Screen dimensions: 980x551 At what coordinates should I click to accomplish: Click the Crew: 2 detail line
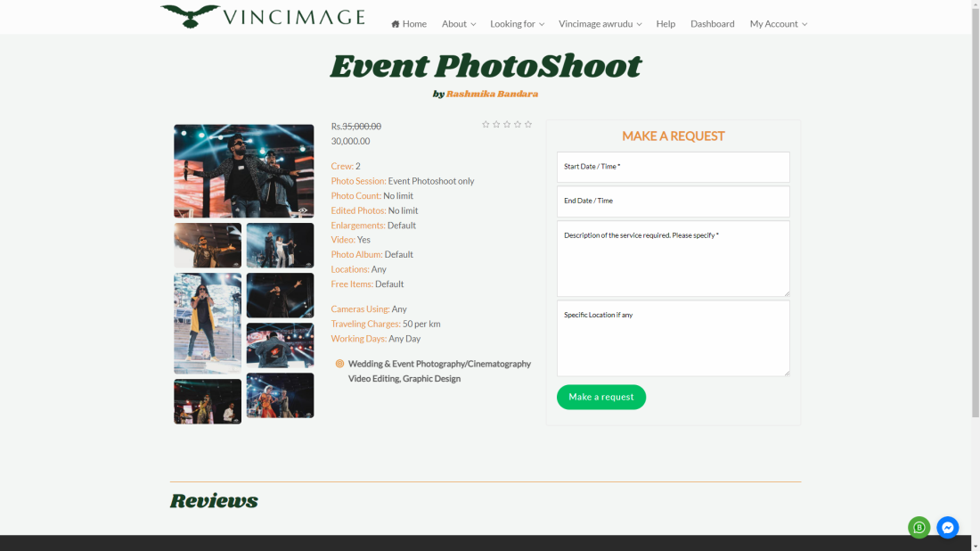(x=346, y=167)
